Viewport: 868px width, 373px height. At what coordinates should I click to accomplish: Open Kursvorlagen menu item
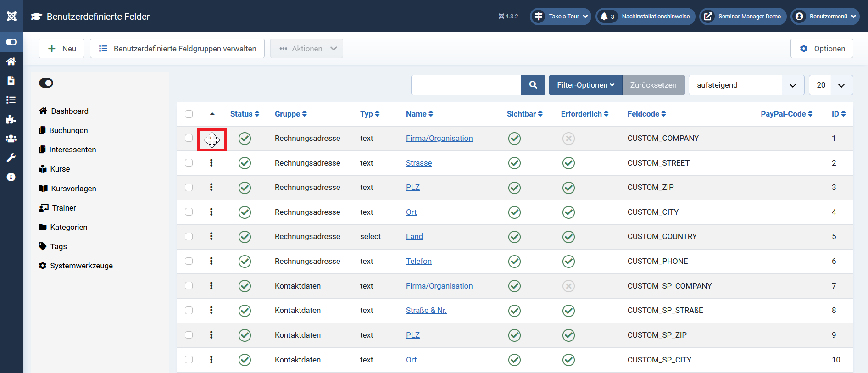click(x=73, y=189)
